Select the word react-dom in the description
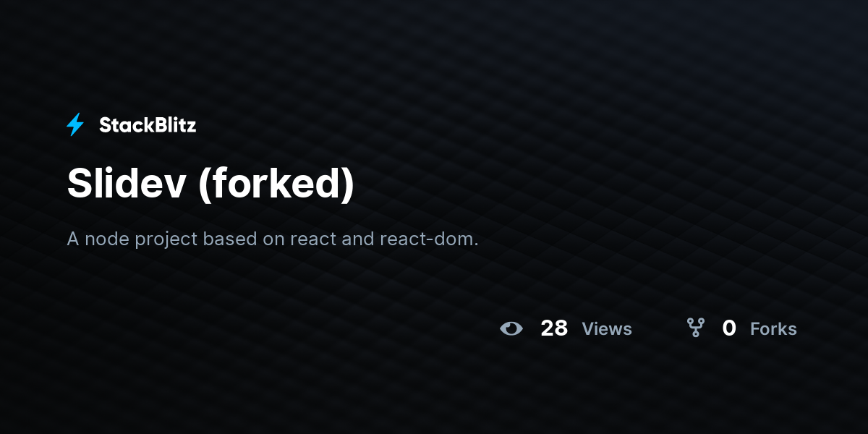868x434 pixels. click(x=429, y=239)
